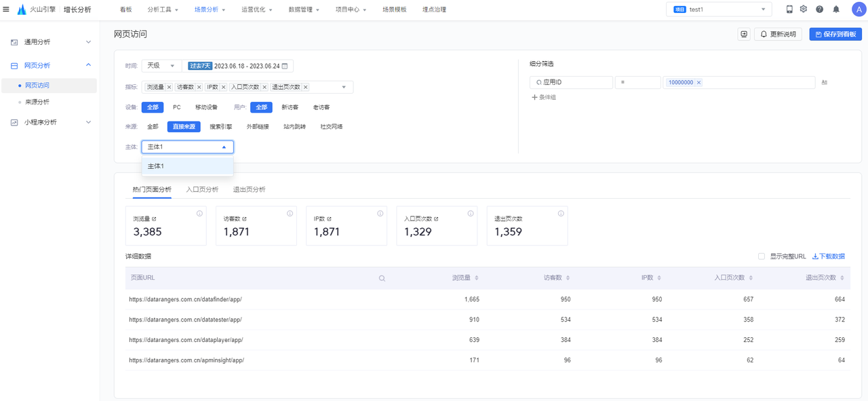Open the calendar icon in date range
Screen dimensions: 868x401
[285, 66]
